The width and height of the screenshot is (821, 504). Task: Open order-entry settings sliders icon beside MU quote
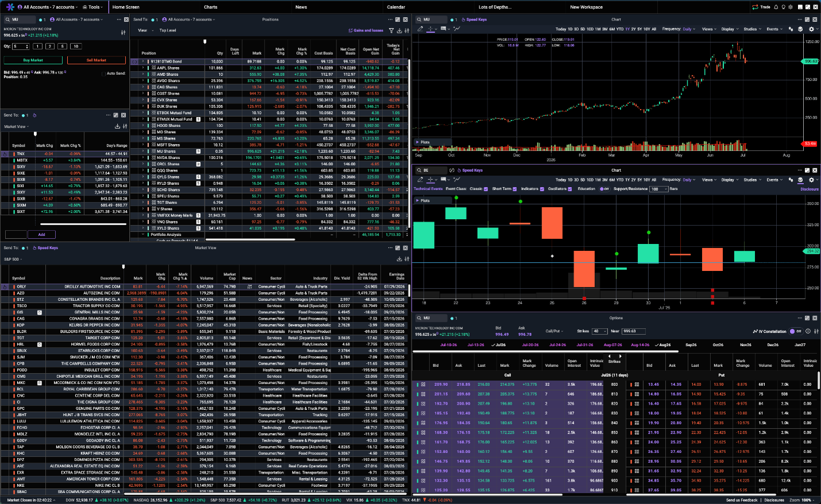click(123, 33)
